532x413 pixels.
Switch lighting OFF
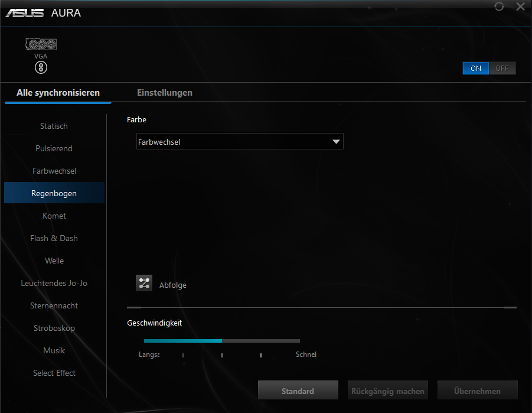pos(502,68)
